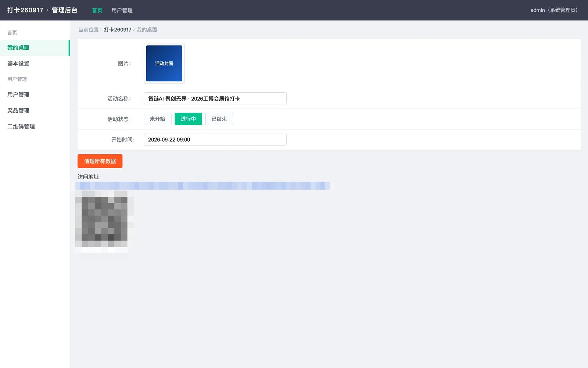Click the 活动封面 cover image thumbnail
Viewport: 588px width, 368px height.
pyautogui.click(x=164, y=63)
